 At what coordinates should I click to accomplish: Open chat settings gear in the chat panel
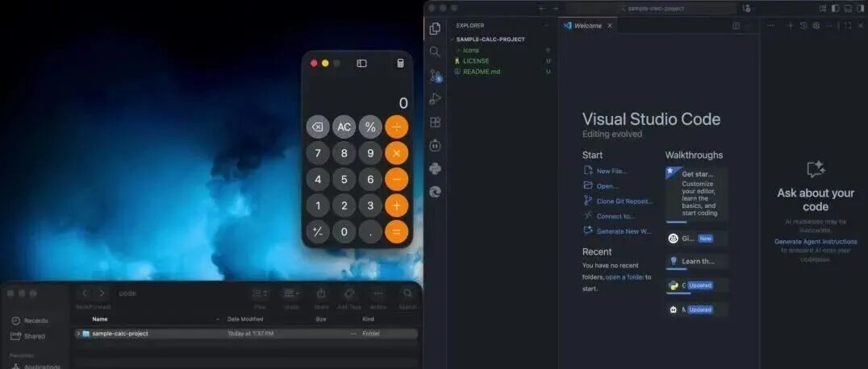(x=816, y=26)
